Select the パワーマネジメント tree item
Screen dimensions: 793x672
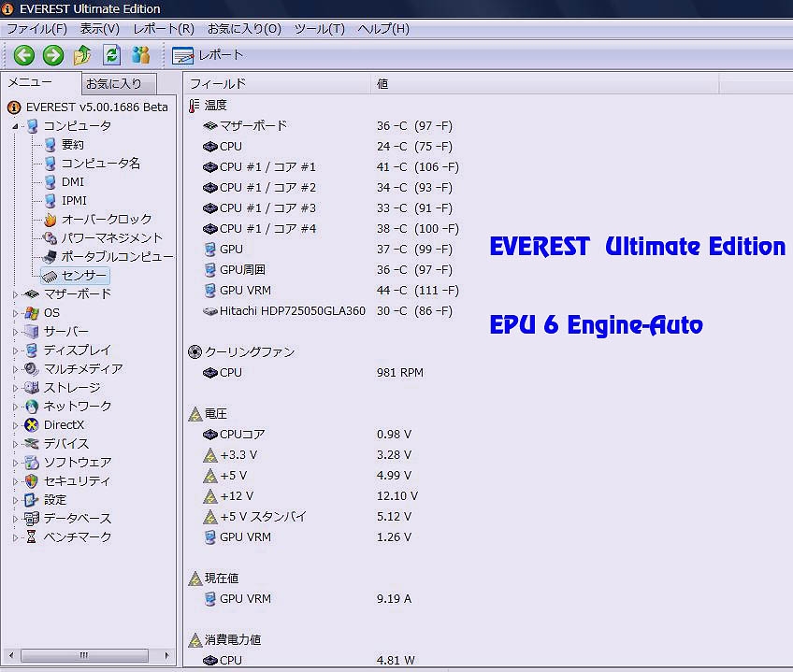click(x=111, y=238)
